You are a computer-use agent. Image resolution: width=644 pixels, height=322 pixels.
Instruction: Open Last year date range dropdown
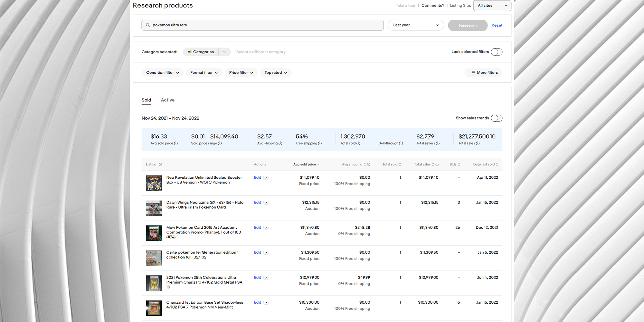[416, 25]
